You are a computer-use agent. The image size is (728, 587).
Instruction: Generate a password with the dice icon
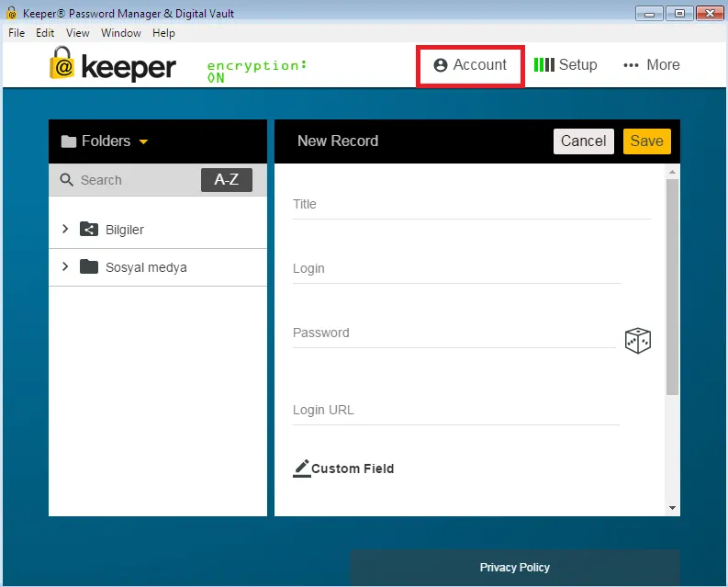637,341
